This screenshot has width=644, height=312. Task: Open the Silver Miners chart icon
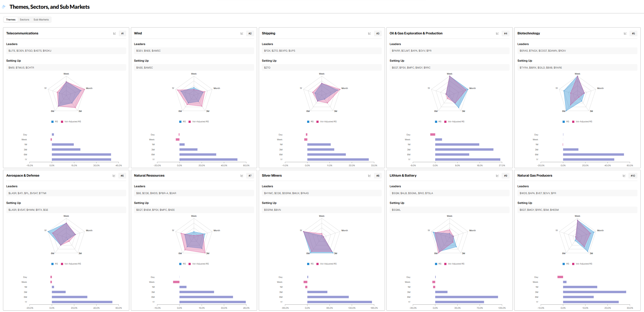pyautogui.click(x=369, y=176)
